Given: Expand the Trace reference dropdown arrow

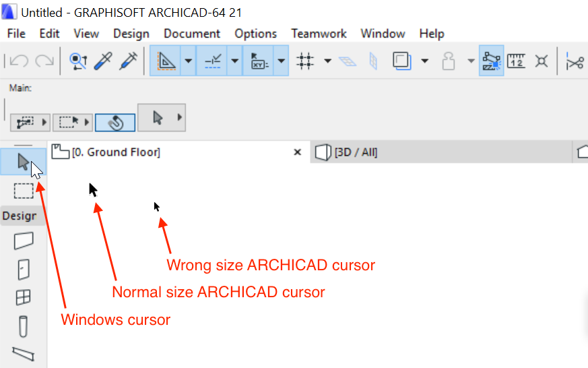Looking at the screenshot, I should click(424, 61).
